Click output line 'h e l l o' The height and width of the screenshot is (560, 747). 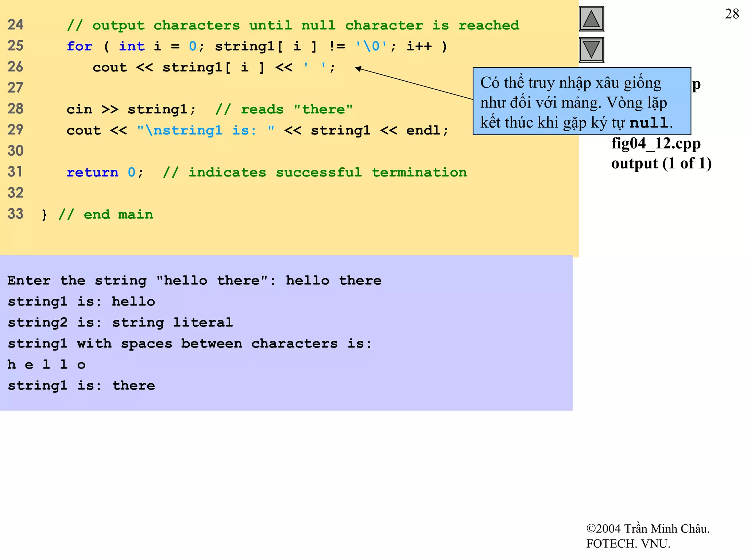(x=46, y=364)
